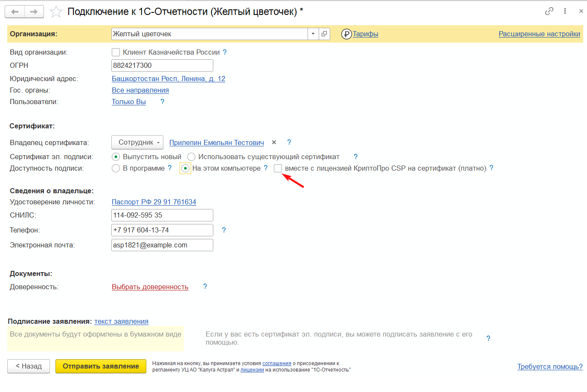View текст заявления link
The image size is (587, 392).
coord(122,321)
